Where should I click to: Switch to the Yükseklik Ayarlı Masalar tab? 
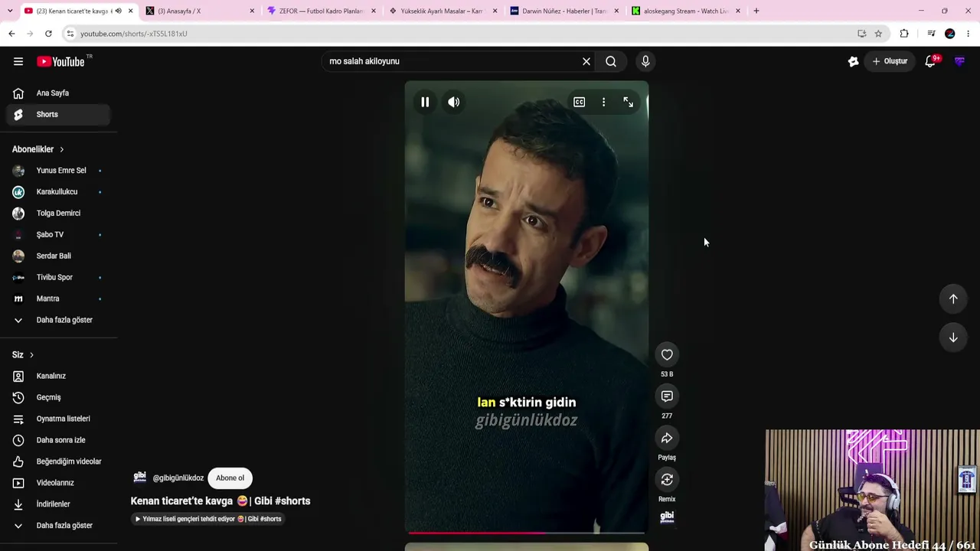pos(443,11)
